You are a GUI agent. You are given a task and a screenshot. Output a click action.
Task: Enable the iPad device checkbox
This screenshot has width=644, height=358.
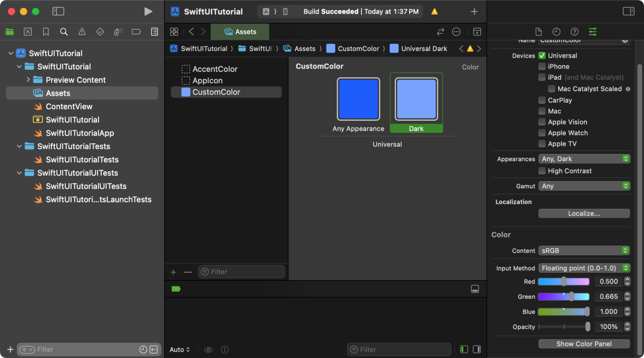542,77
